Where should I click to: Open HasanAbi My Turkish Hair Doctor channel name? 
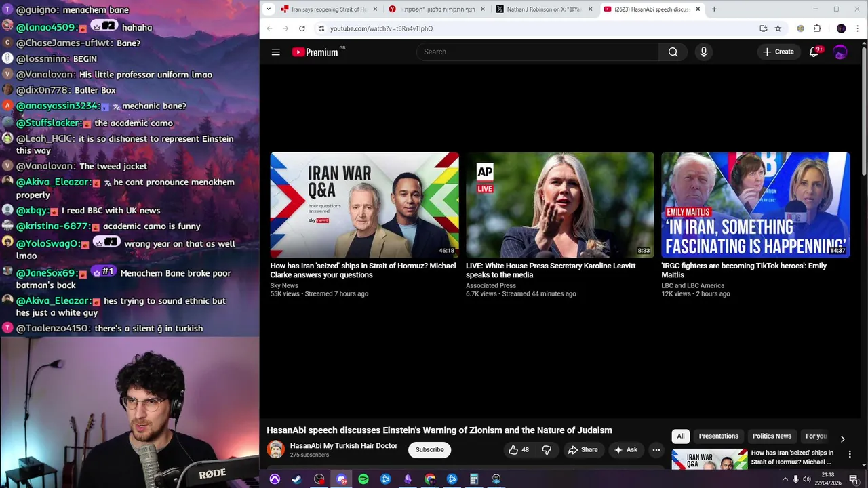point(343,445)
